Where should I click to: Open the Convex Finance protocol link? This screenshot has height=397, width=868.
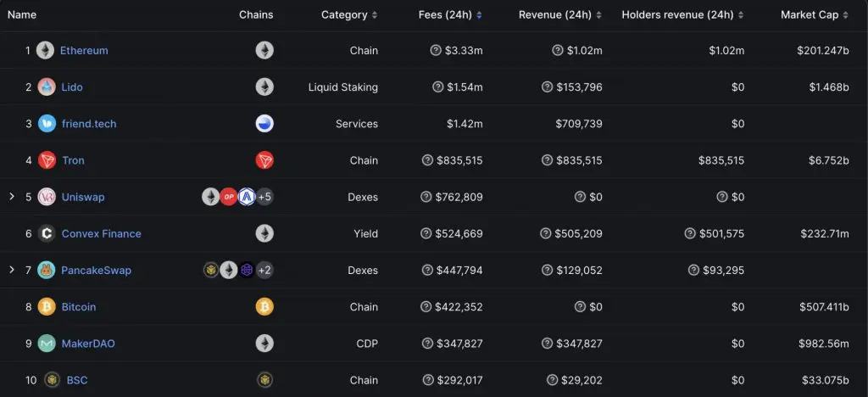point(102,233)
